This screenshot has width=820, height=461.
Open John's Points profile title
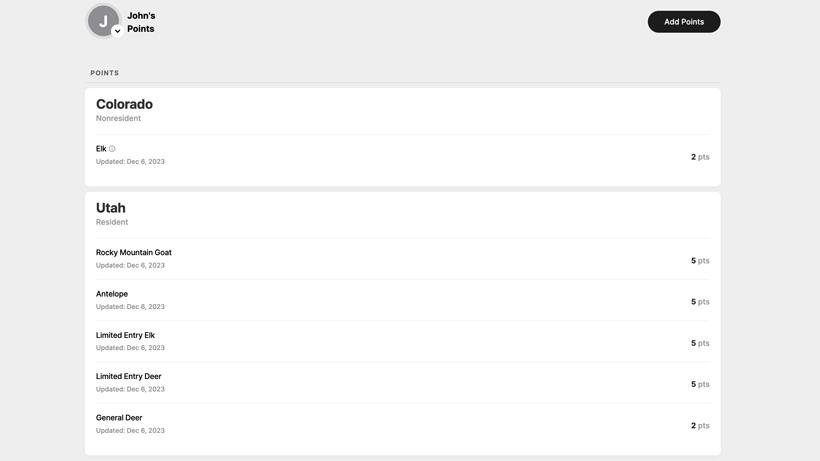pos(141,22)
